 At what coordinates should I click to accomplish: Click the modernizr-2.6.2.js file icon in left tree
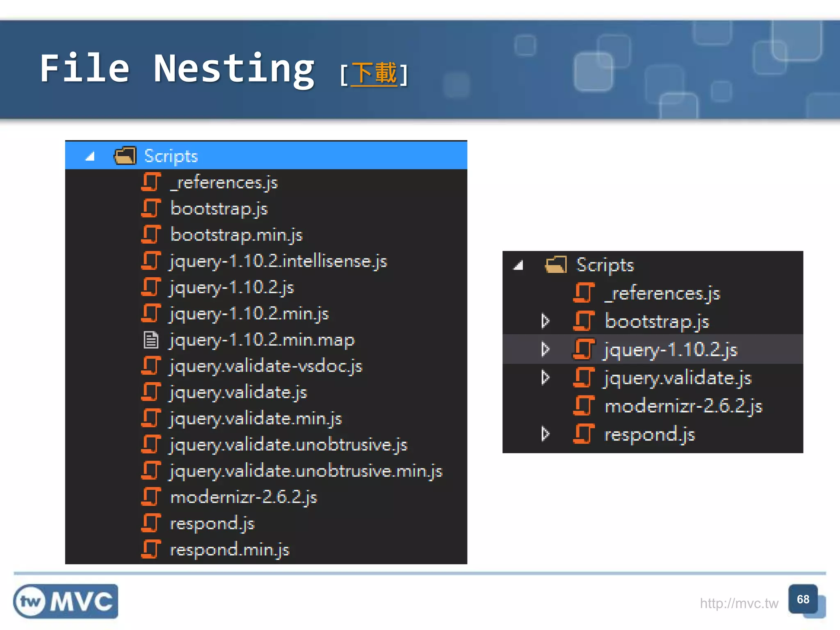(151, 497)
